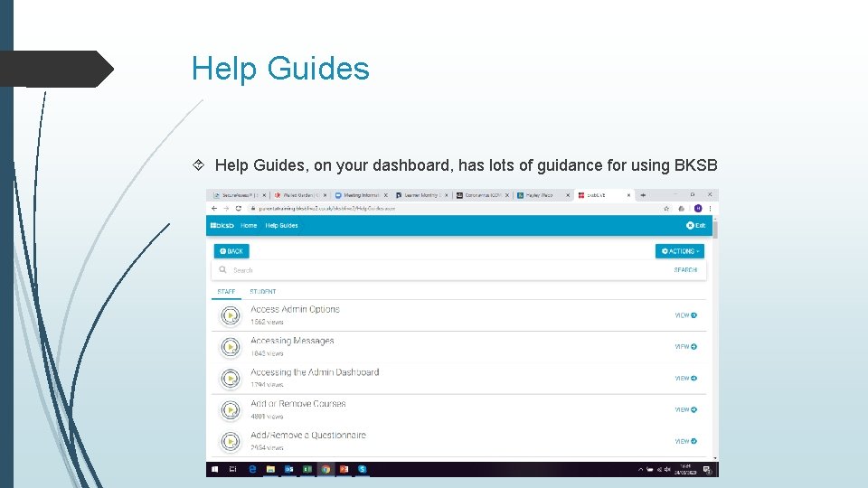The height and width of the screenshot is (488, 868).
Task: Open the Chrome profile avatar
Action: coord(698,209)
